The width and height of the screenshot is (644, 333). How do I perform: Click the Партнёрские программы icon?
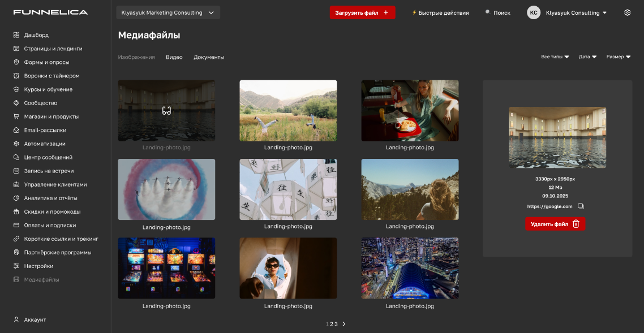[16, 252]
